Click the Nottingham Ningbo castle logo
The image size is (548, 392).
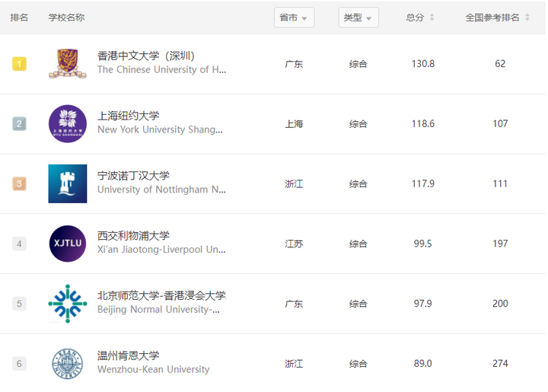point(68,183)
